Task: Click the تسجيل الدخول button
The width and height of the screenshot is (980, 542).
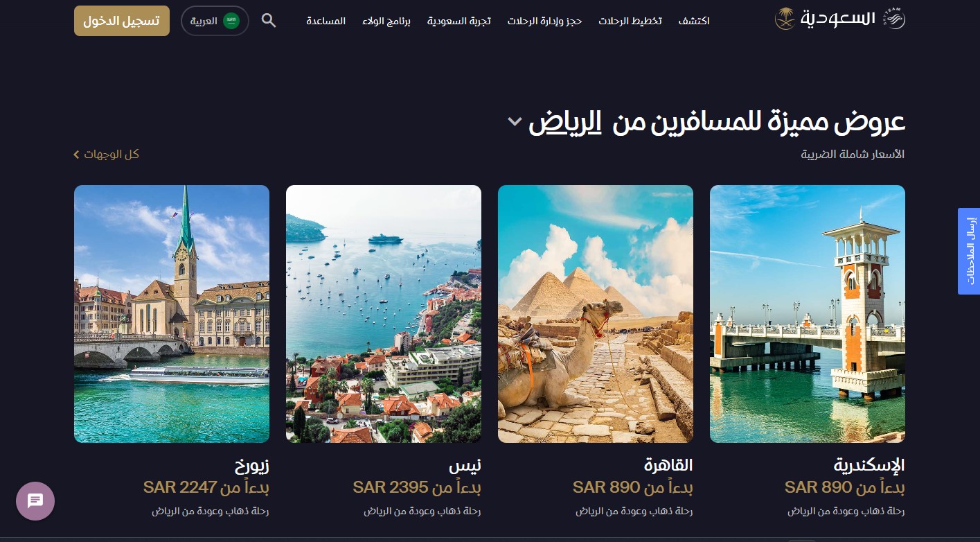Action: coord(122,21)
